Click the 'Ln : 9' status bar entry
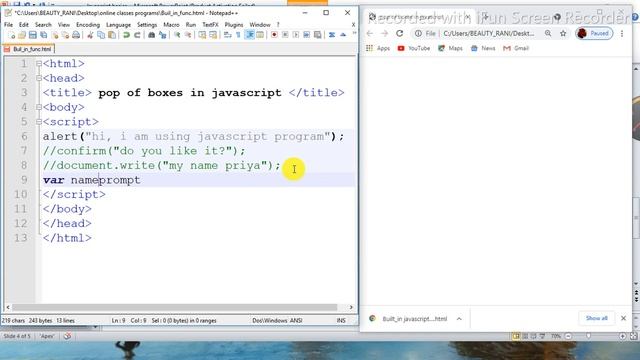 (x=118, y=321)
